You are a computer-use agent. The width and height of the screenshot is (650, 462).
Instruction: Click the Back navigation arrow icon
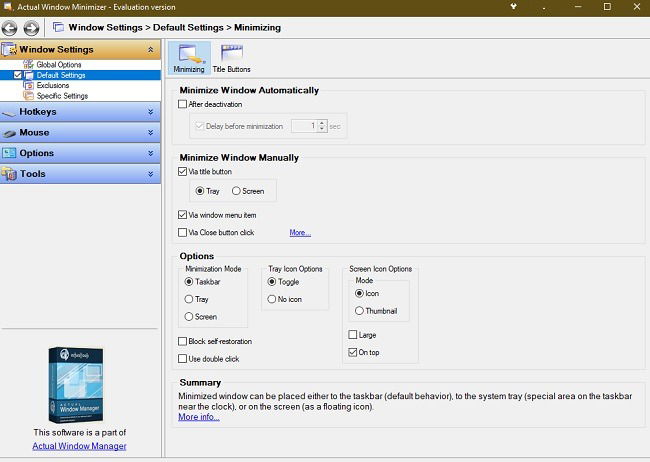coord(10,28)
